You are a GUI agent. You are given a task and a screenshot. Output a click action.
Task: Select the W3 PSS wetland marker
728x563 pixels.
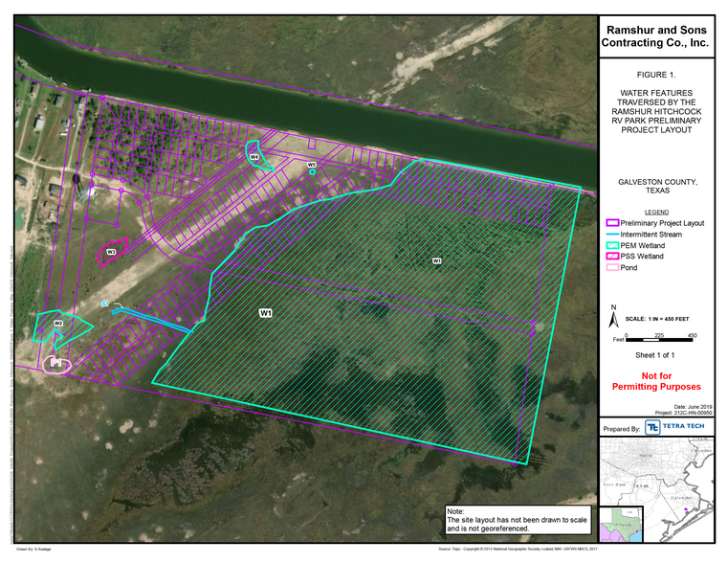pyautogui.click(x=111, y=252)
